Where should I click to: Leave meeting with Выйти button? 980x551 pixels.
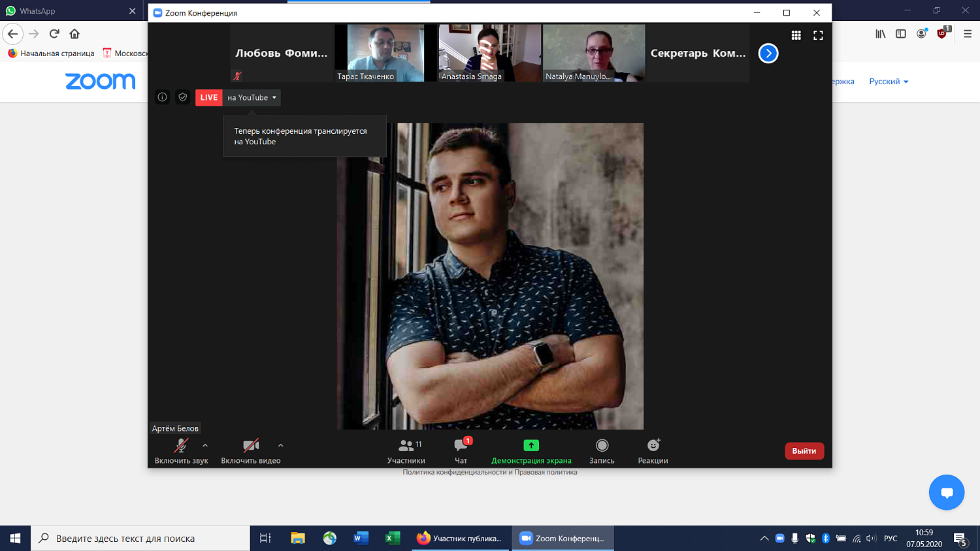click(x=804, y=451)
